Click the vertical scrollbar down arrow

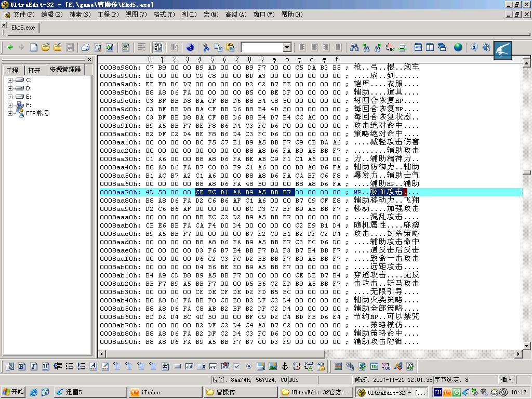[527, 345]
